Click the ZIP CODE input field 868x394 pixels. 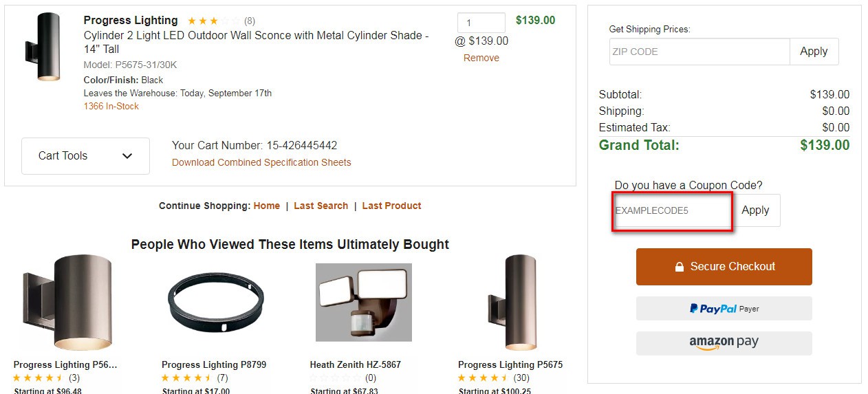pos(699,52)
